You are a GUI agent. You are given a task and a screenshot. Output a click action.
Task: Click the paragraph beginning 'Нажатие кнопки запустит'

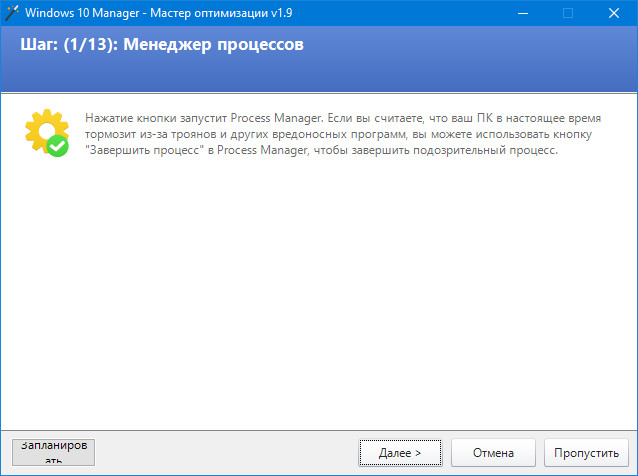pos(343,134)
